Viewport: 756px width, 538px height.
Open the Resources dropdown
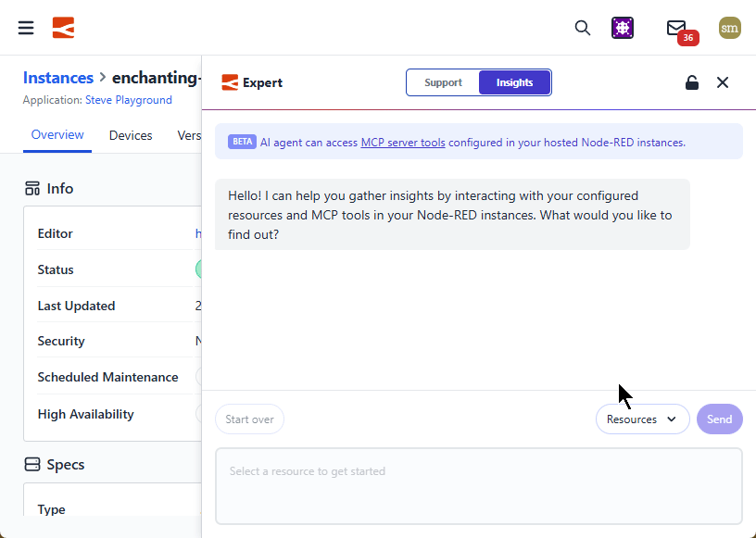642,419
